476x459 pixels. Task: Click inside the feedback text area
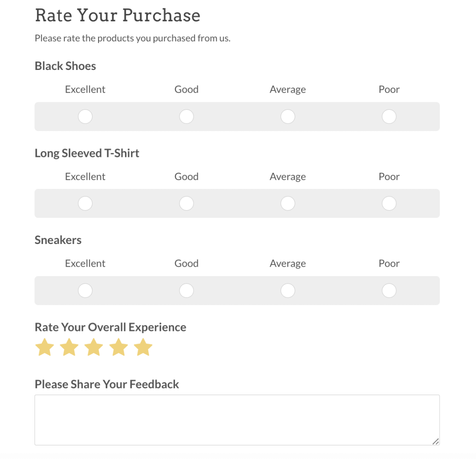coord(237,420)
